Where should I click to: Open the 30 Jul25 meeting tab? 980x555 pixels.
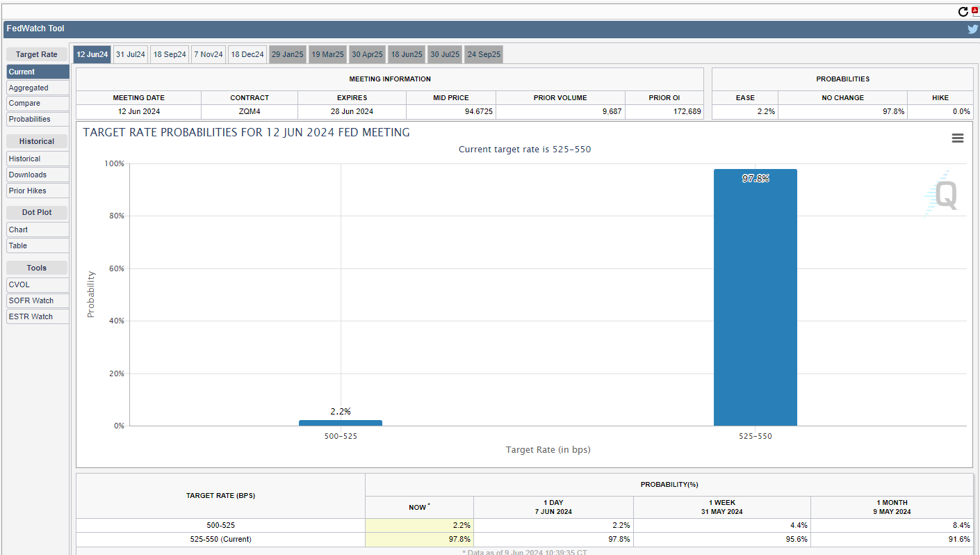coord(445,54)
